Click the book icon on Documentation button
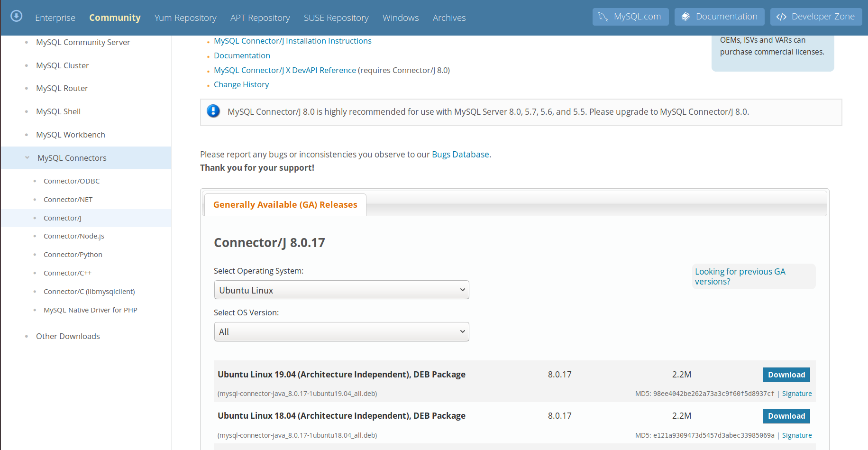 point(685,17)
